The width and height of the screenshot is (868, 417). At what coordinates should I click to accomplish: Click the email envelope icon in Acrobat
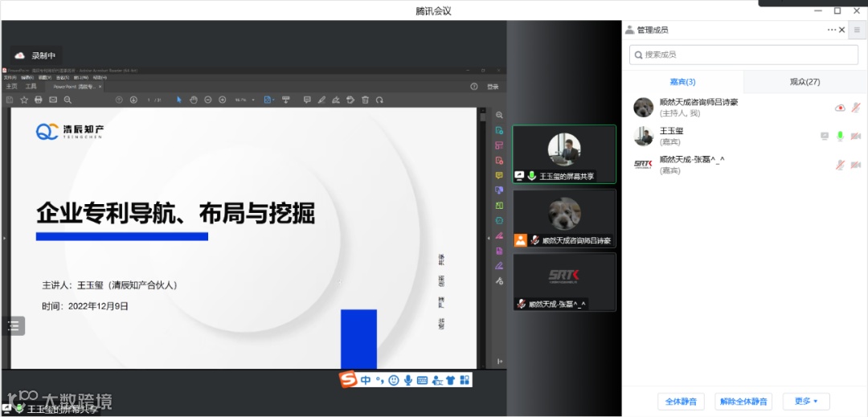(x=53, y=100)
